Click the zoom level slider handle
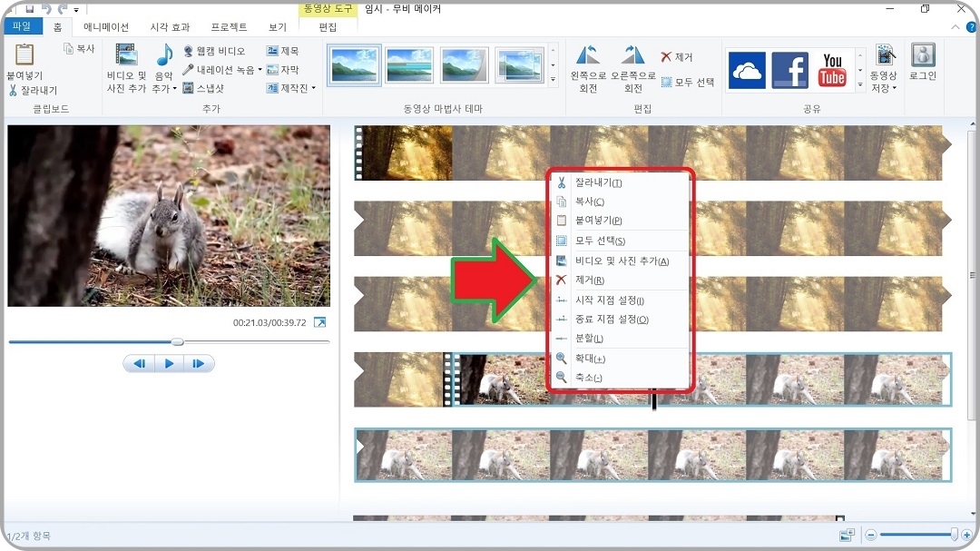Viewport: 980px width, 551px height. click(954, 535)
